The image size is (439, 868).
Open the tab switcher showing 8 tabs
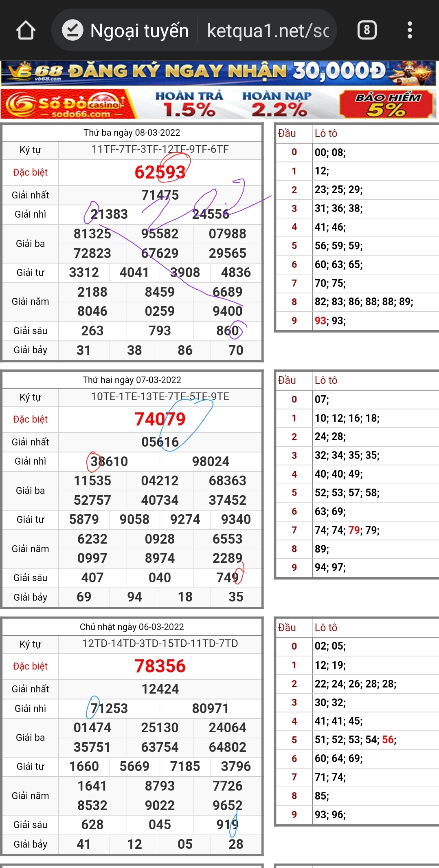coord(367,30)
